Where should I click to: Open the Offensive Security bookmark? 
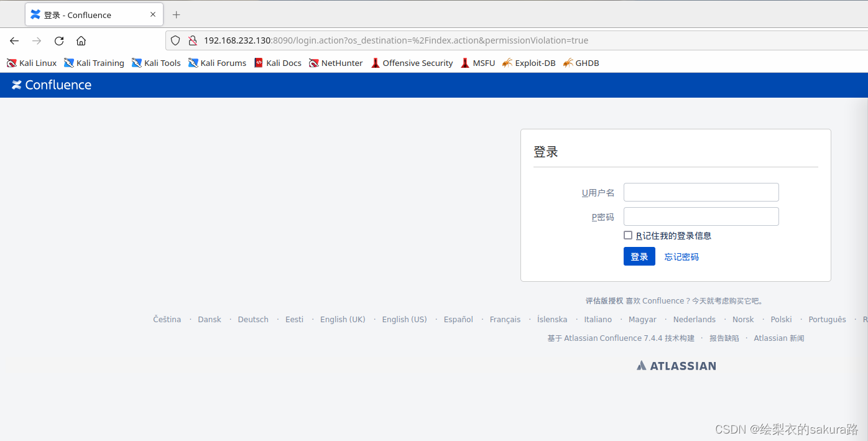click(x=412, y=63)
